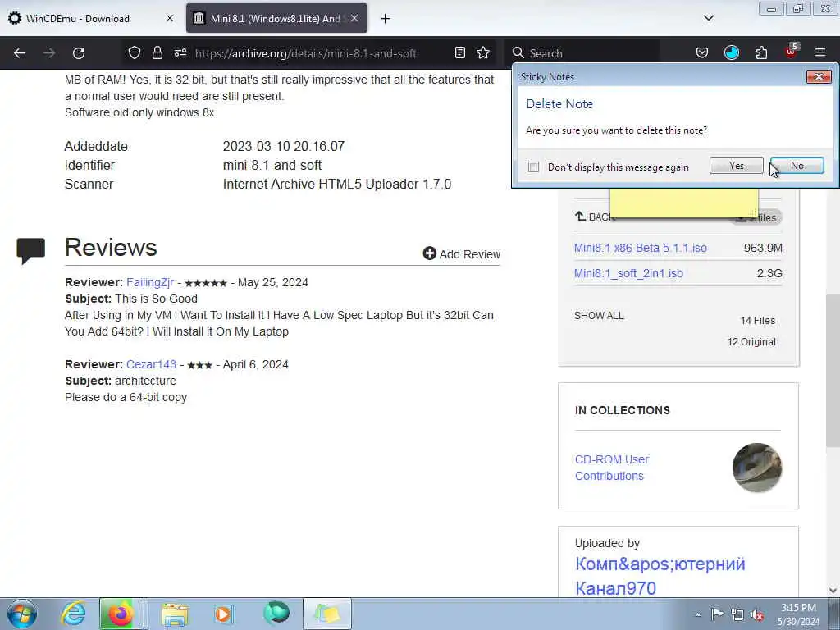Click BACK in download options
The height and width of the screenshot is (630, 840).
click(x=594, y=217)
